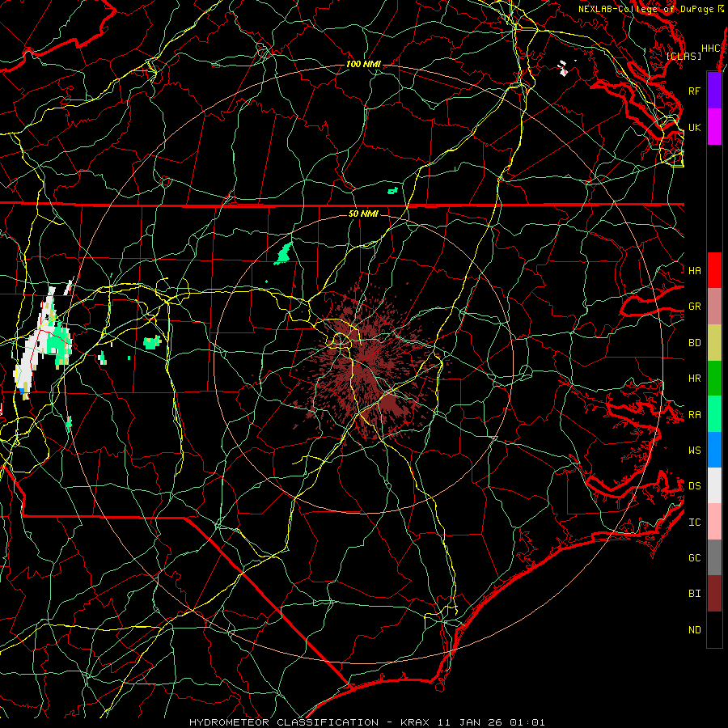Click the ND legend label
This screenshot has width=728, height=728.
pyautogui.click(x=694, y=630)
